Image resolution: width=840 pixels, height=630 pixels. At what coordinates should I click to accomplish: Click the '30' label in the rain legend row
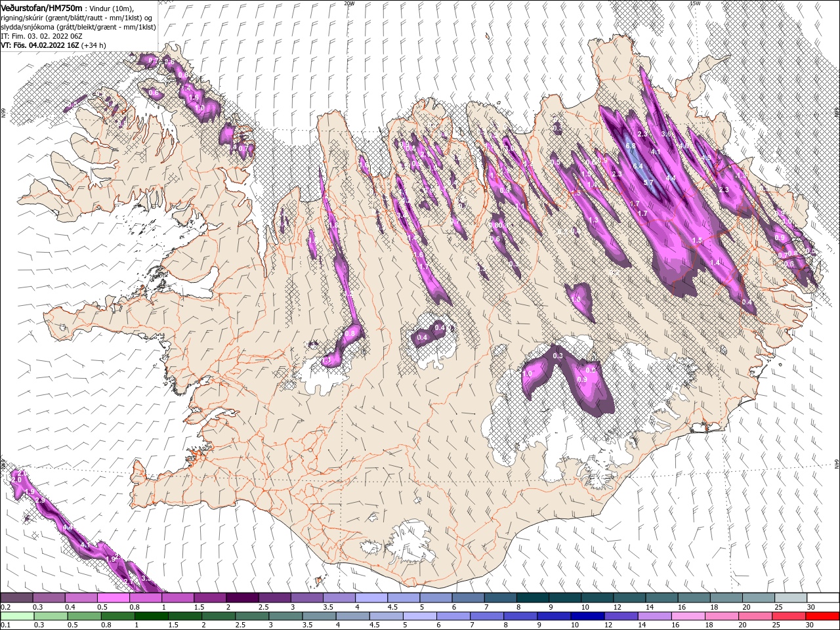(809, 625)
